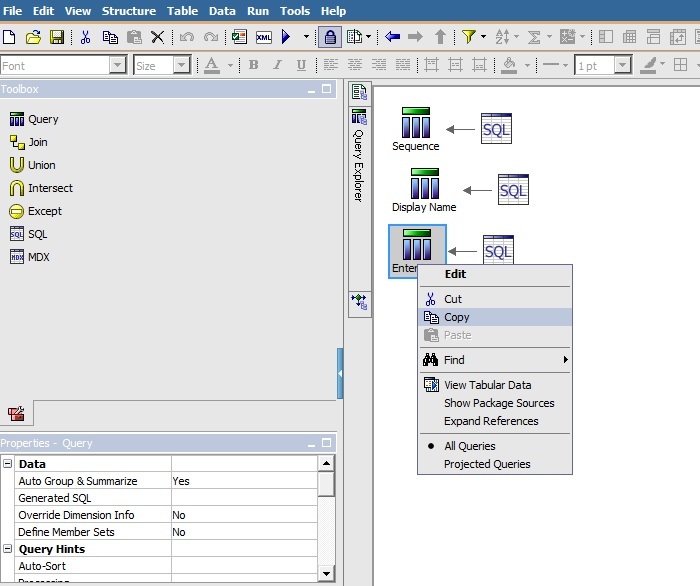Click the Cut scissors icon in the toolbar
700x586 pixels.
tap(85, 37)
